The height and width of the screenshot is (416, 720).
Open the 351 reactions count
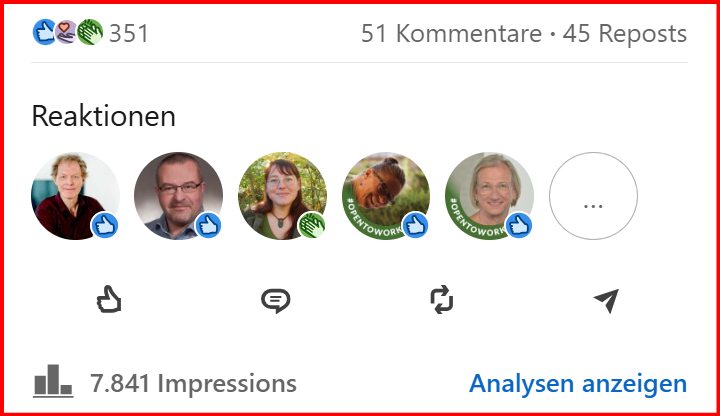point(129,34)
